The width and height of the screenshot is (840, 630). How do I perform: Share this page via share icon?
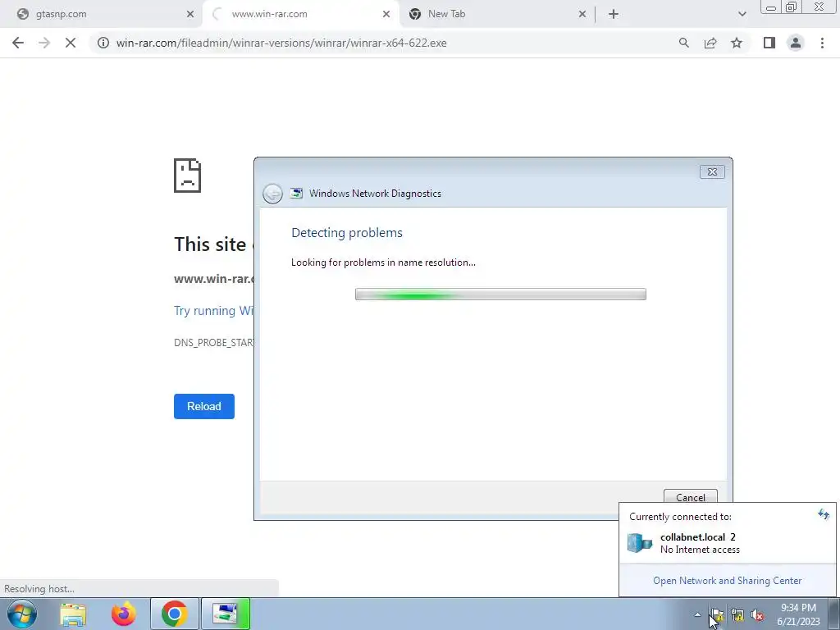point(710,43)
